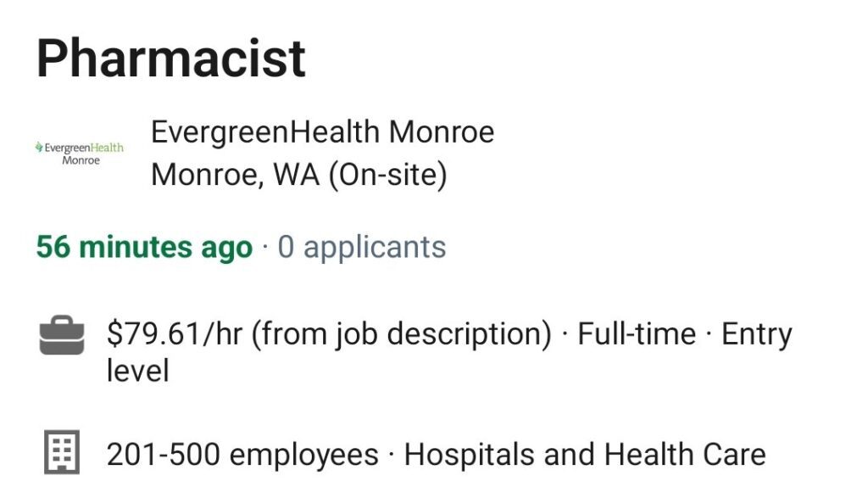
Task: Click the briefcase job details icon
Action: point(62,336)
